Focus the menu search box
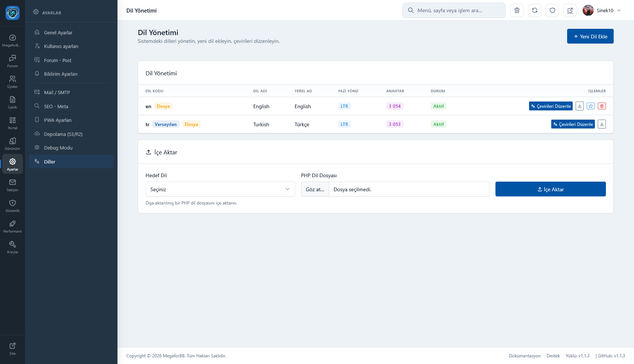Image resolution: width=634 pixels, height=364 pixels. [454, 10]
